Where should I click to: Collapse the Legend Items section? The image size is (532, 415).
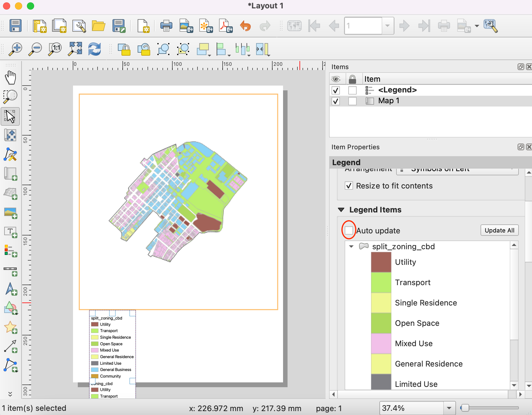(x=341, y=210)
